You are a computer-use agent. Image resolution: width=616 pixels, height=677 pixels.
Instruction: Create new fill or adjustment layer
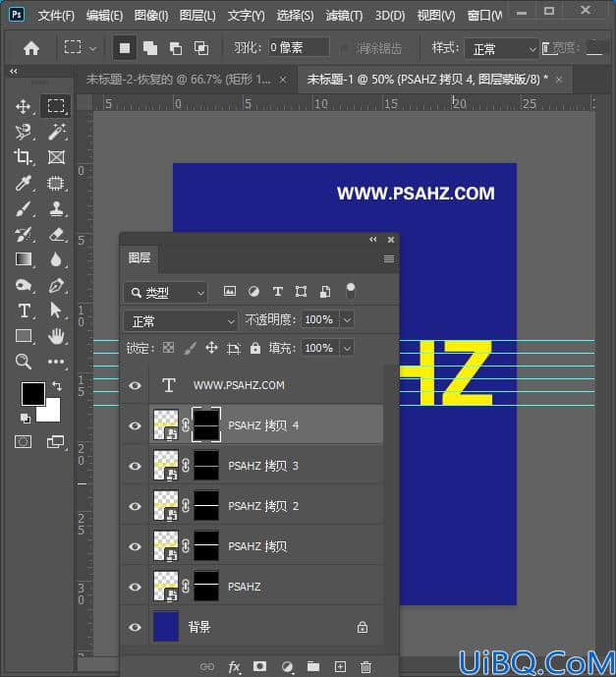point(287,667)
